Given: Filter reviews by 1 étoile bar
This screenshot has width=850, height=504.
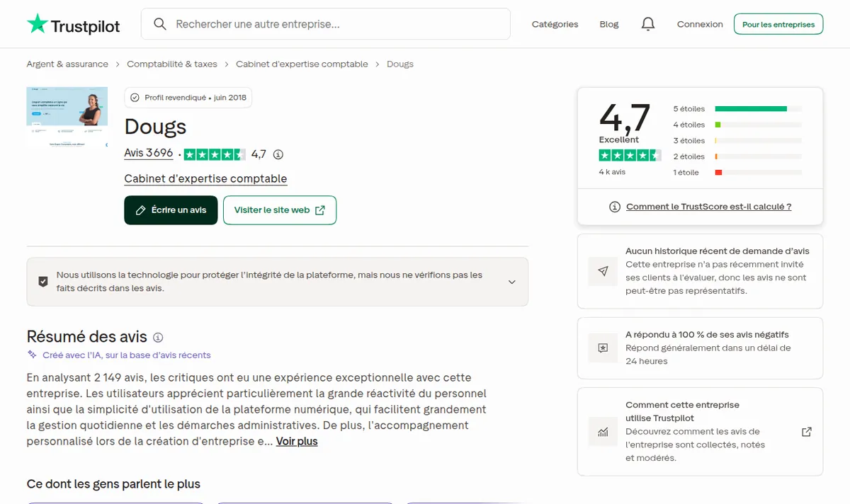Looking at the screenshot, I should coord(758,173).
